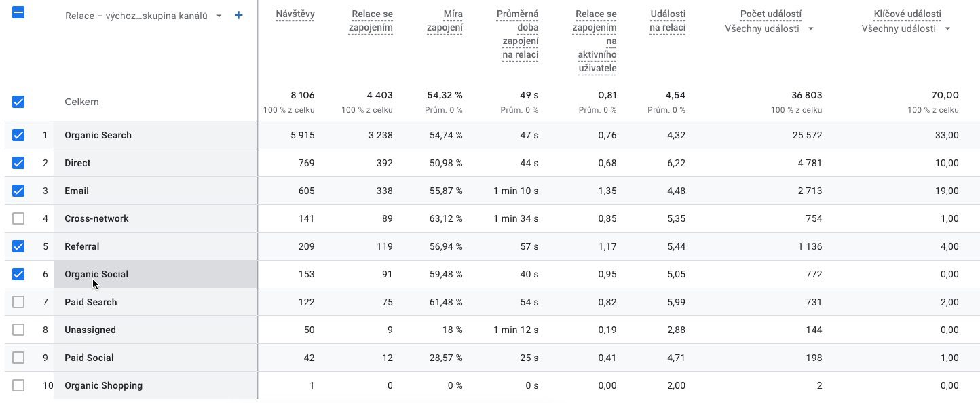
Task: Expand Klíčové události events filter dropdown
Action: point(906,28)
